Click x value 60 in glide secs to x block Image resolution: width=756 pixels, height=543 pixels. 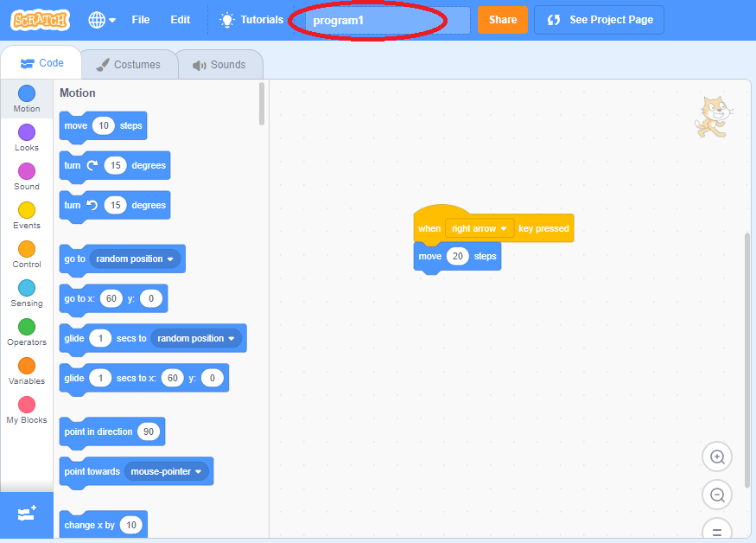173,378
